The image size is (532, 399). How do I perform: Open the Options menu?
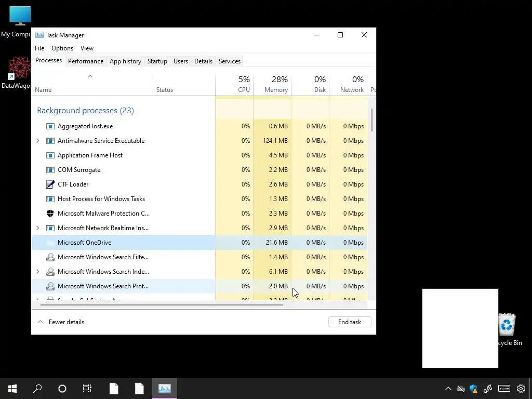click(x=62, y=48)
